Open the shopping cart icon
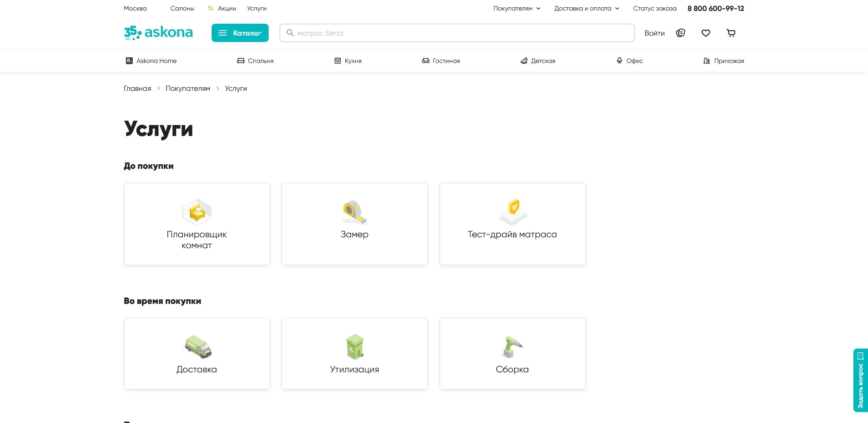Viewport: 868px width, 423px height. [x=731, y=33]
